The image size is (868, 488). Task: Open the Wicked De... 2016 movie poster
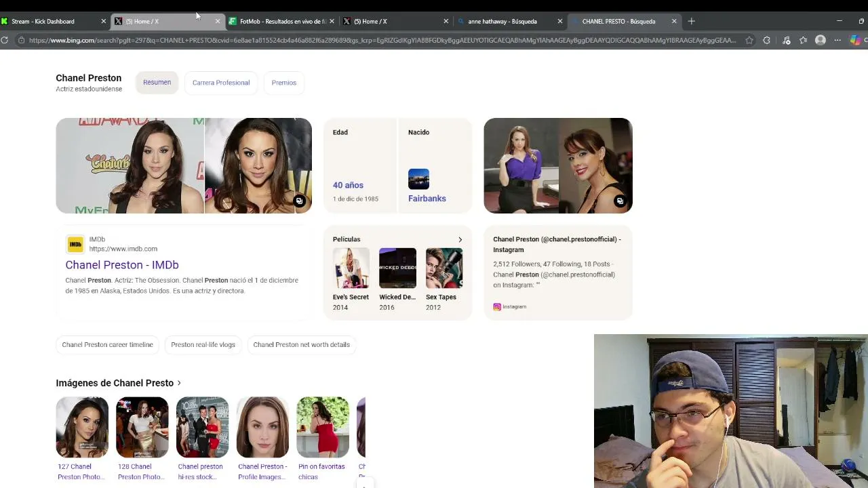point(397,268)
